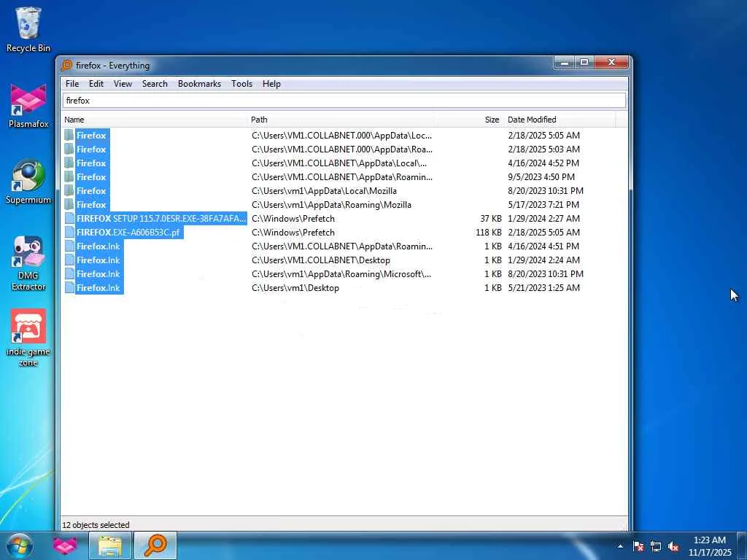Image resolution: width=747 pixels, height=560 pixels.
Task: Click path C:\Users\vm1\AppData\Roaming\Mozilla
Action: (x=331, y=205)
